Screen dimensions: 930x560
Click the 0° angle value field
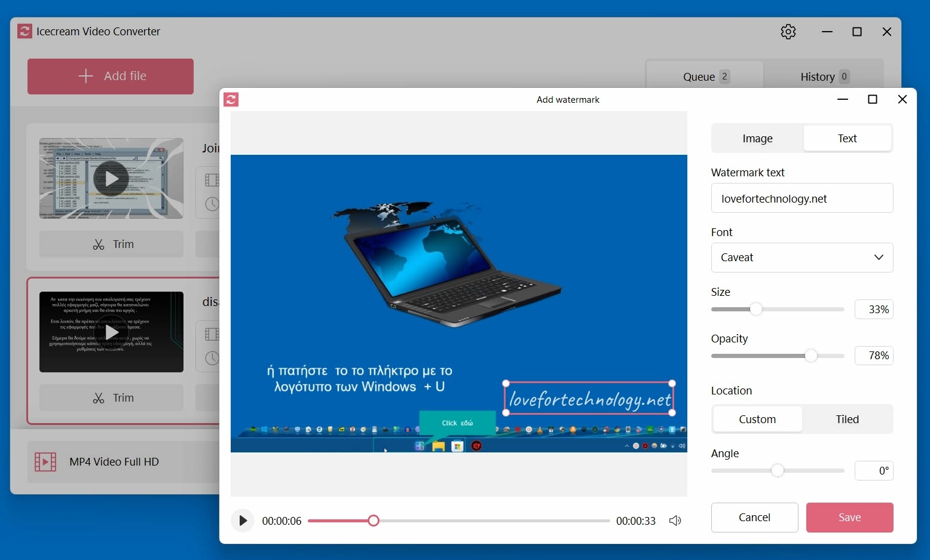pos(874,471)
